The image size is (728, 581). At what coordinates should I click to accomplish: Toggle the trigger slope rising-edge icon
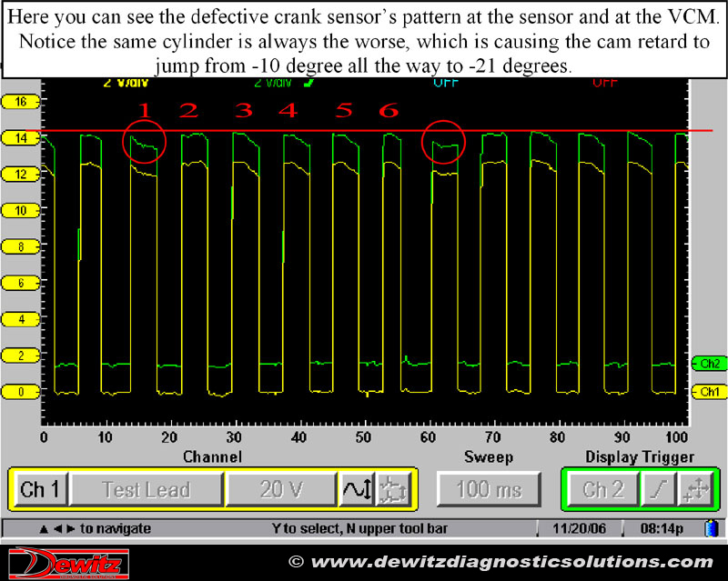point(658,489)
